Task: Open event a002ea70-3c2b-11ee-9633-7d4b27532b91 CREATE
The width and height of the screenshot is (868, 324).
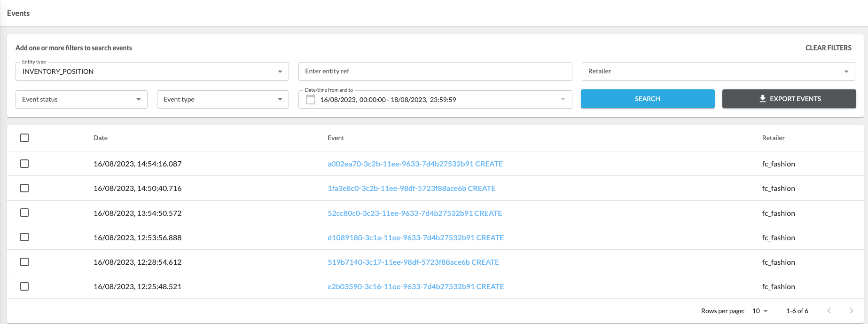Action: (415, 164)
